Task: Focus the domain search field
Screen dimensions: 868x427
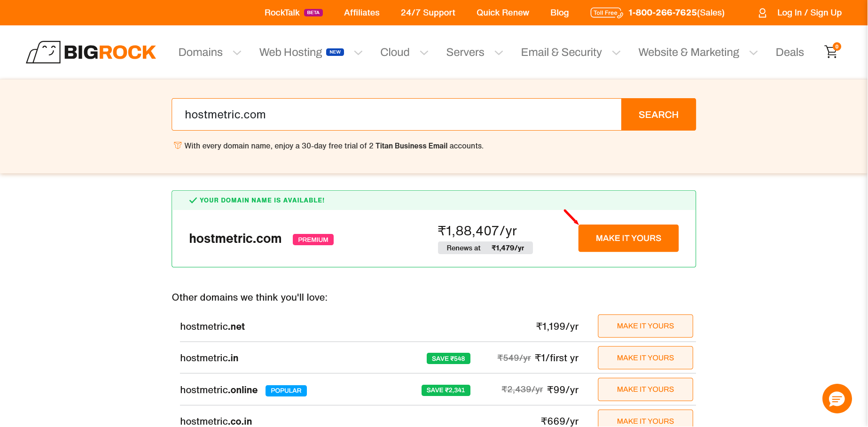Action: pyautogui.click(x=397, y=115)
